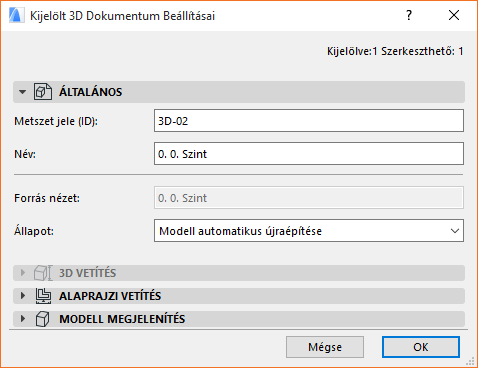Collapse the ÁLTALÁNOS panel arrow
Viewport: 478px width, 368px height.
22,92
